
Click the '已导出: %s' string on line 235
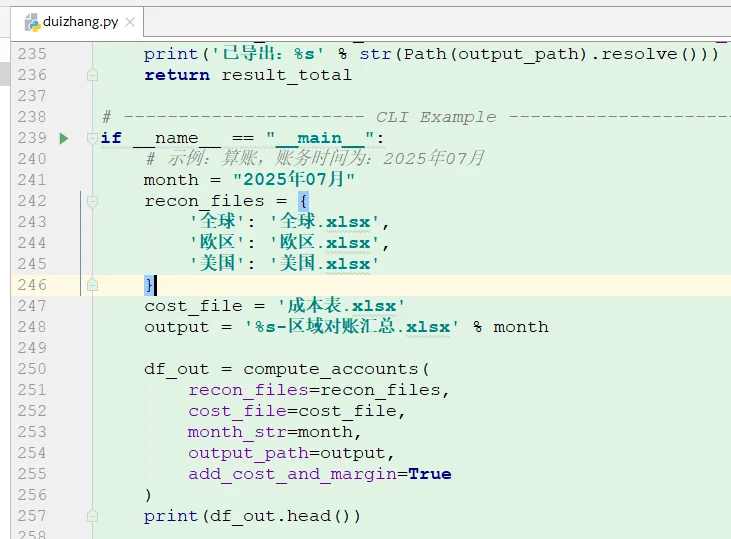click(x=268, y=54)
